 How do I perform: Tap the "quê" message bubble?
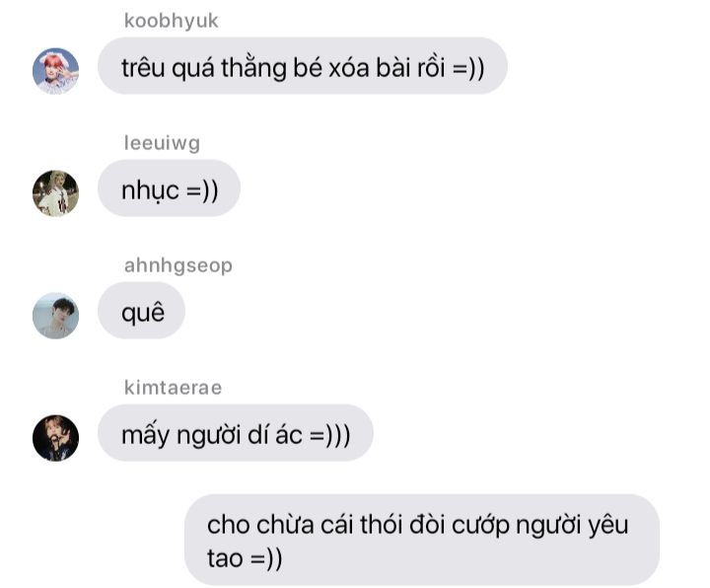[141, 311]
